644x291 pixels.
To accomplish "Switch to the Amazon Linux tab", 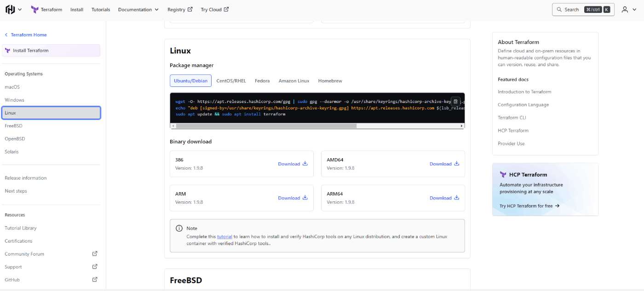I will [294, 81].
